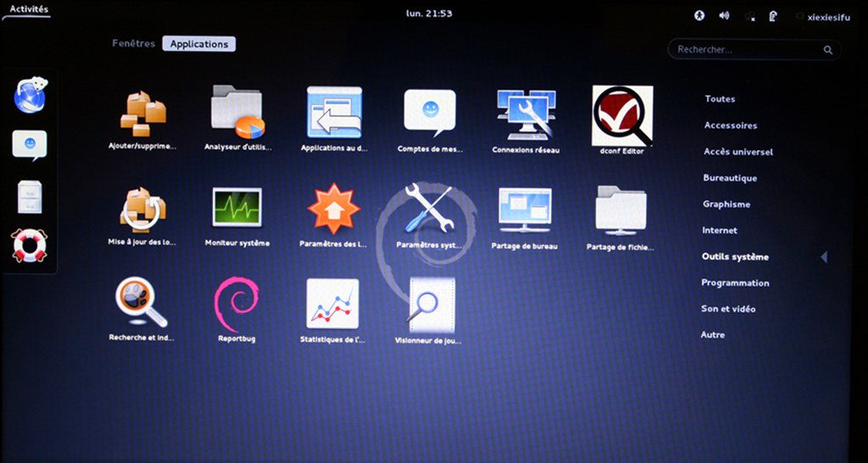The image size is (868, 463).
Task: Launch the Visionneur de journaux app
Action: tap(430, 304)
